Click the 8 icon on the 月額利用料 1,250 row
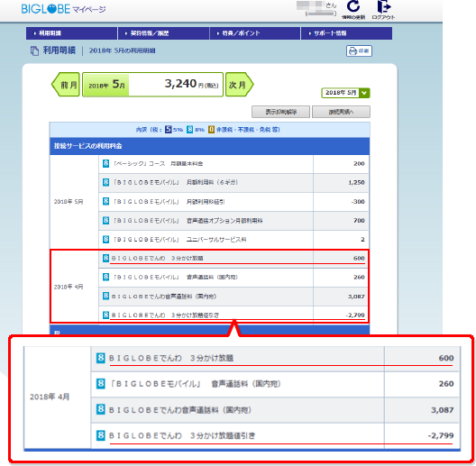 point(105,182)
